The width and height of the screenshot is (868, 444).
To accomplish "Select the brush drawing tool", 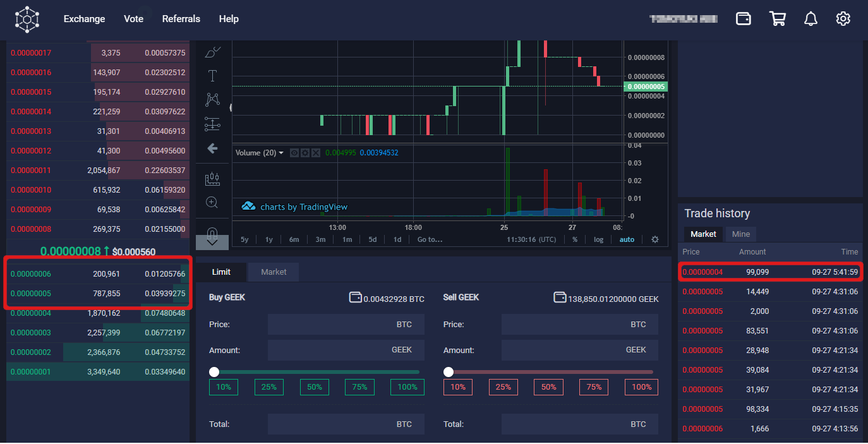I will (213, 52).
